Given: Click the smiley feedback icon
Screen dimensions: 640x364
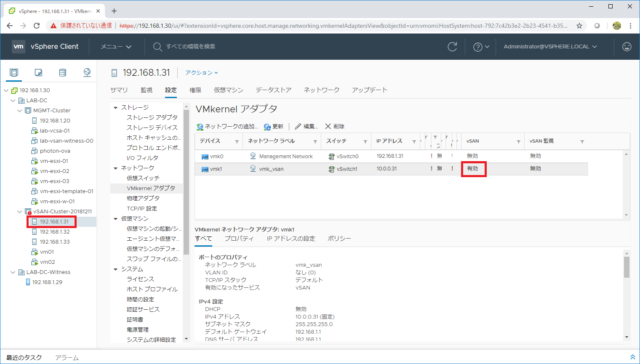Looking at the screenshot, I should pyautogui.click(x=627, y=47).
